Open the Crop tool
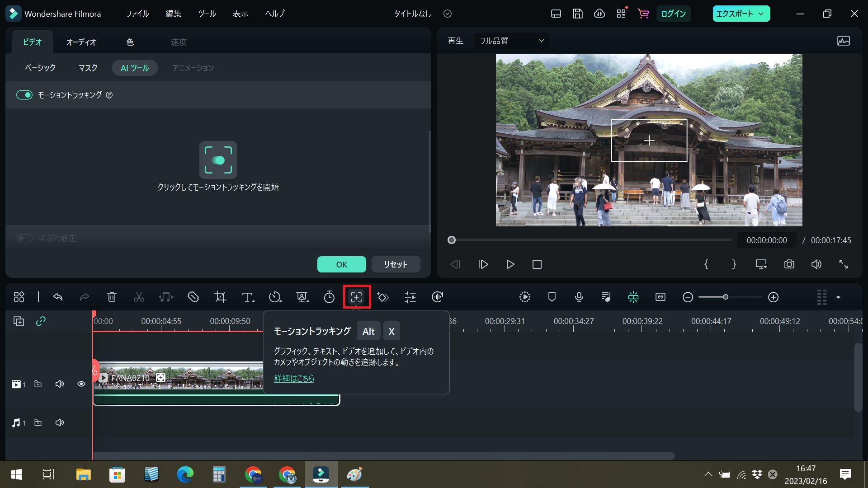The image size is (868, 488). click(x=220, y=297)
